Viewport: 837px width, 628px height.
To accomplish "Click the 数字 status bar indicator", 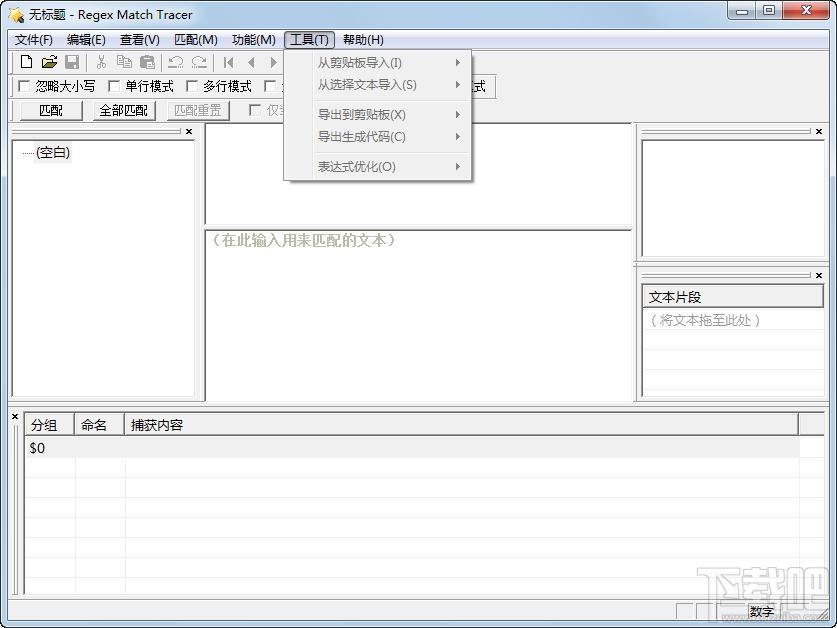I will tap(761, 611).
